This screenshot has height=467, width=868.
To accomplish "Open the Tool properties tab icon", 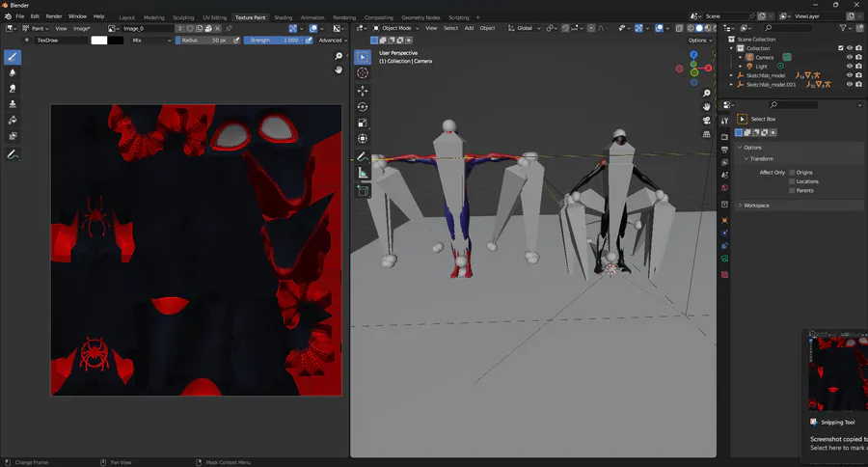I will pyautogui.click(x=724, y=121).
